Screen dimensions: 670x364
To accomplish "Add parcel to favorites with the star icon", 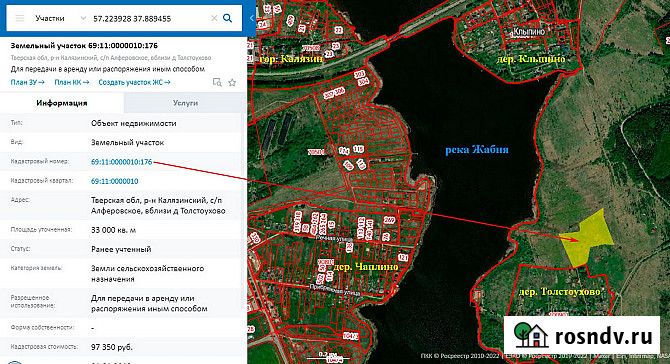I will pos(232,82).
